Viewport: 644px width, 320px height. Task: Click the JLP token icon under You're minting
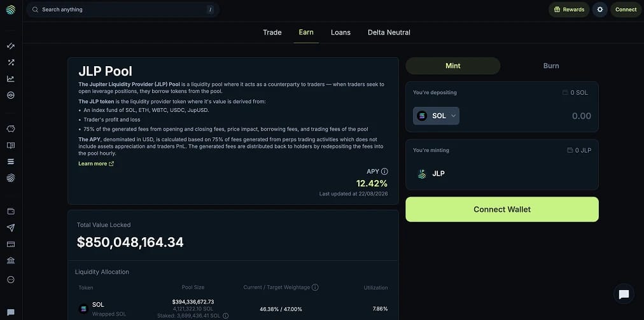tap(422, 173)
